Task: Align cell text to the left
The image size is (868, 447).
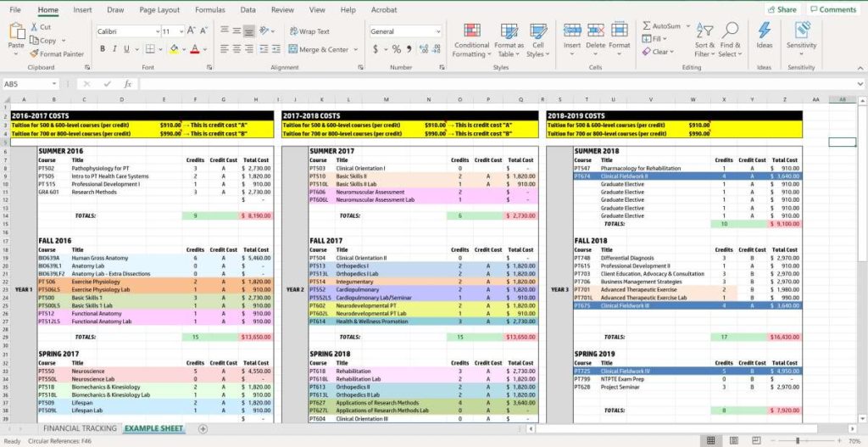Action: click(224, 48)
